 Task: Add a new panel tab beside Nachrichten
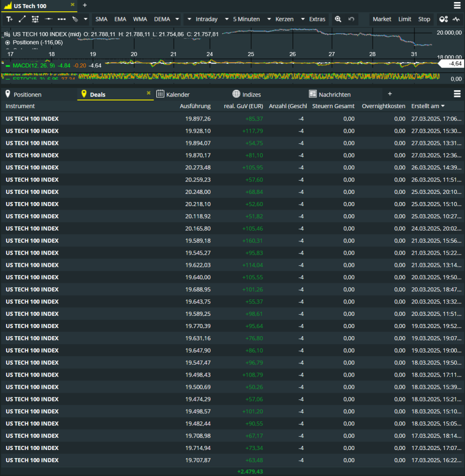(389, 94)
